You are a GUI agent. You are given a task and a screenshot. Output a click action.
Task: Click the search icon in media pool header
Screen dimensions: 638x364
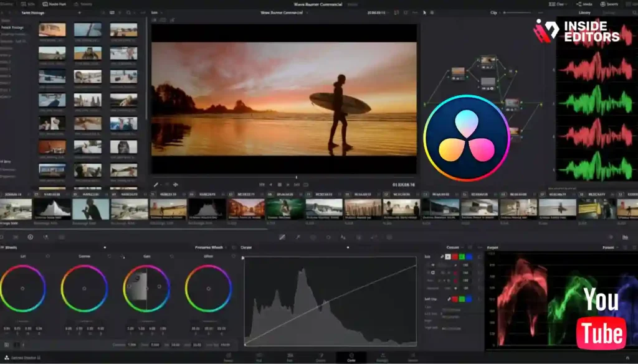pos(128,13)
